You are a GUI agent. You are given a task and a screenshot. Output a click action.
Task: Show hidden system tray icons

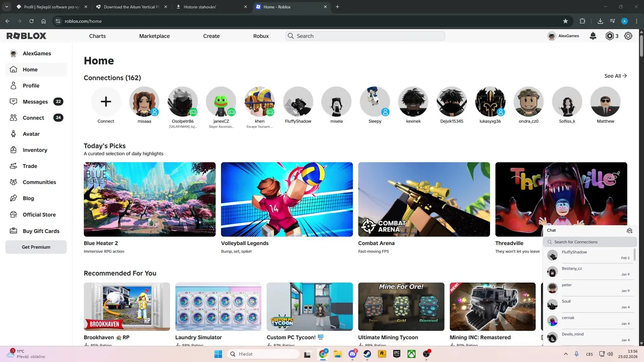tap(566, 354)
